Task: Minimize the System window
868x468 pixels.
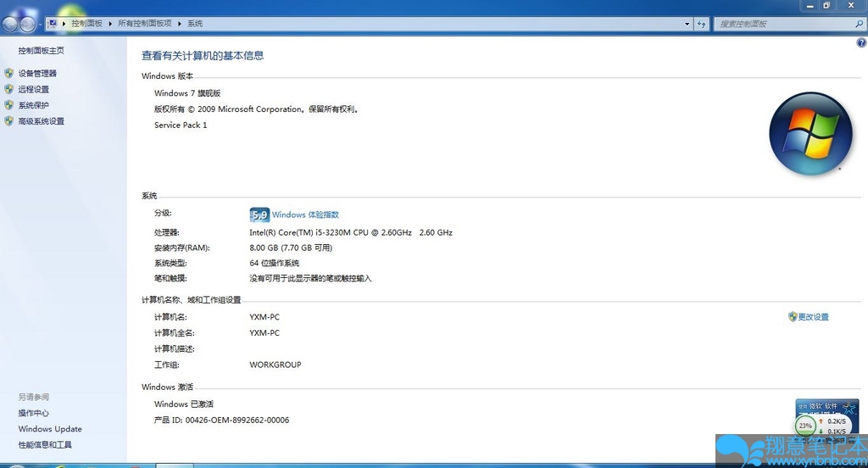Action: tap(810, 6)
